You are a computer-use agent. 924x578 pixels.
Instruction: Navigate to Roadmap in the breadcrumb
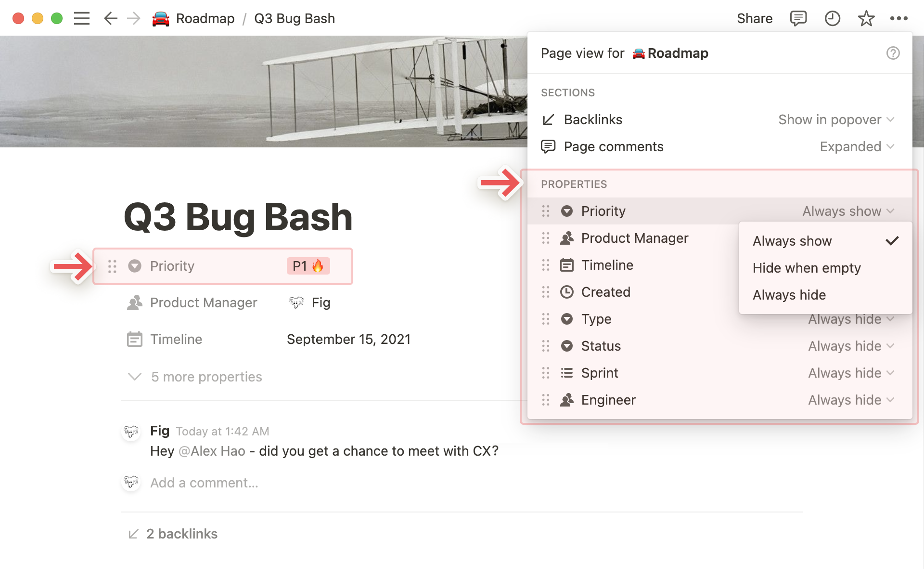205,19
